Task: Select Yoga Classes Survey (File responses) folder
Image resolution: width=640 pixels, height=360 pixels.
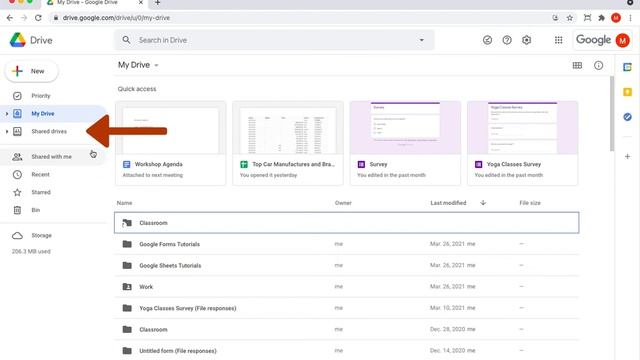Action: point(347,308)
